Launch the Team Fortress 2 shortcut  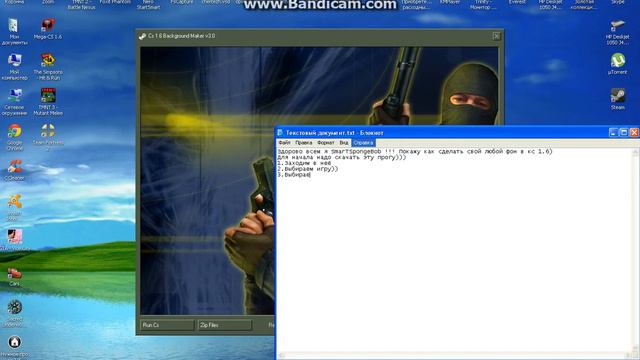pyautogui.click(x=48, y=137)
